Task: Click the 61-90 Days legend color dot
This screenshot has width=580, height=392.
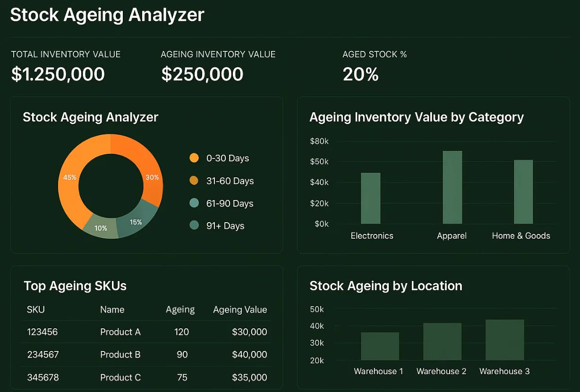Action: click(194, 203)
